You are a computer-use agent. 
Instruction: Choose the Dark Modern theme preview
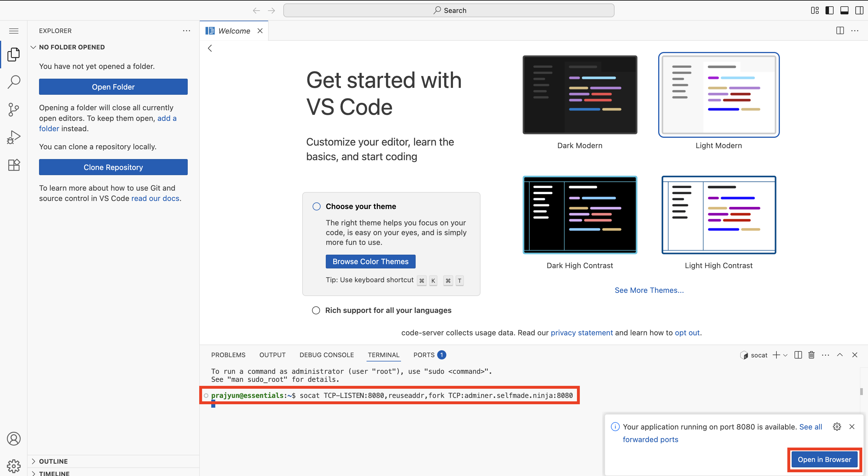pos(580,95)
